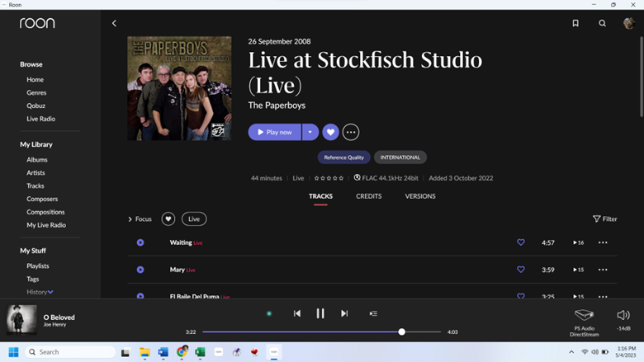The width and height of the screenshot is (644, 362).
Task: Open Tracks in My Library
Action: pyautogui.click(x=36, y=186)
